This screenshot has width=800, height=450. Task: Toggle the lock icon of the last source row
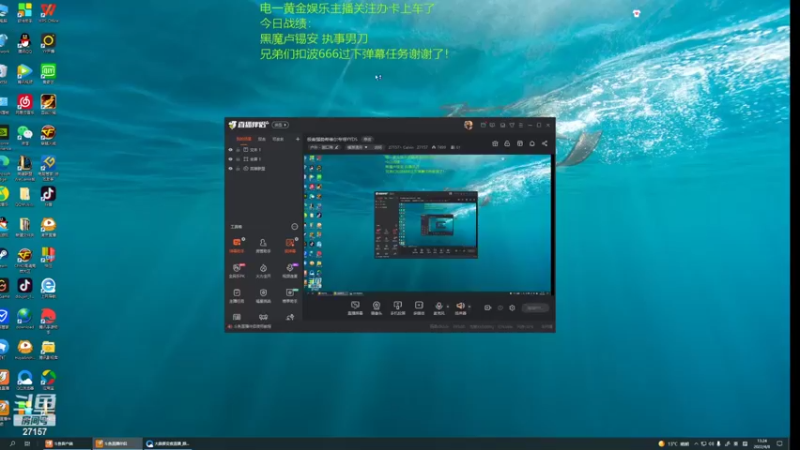[238, 168]
